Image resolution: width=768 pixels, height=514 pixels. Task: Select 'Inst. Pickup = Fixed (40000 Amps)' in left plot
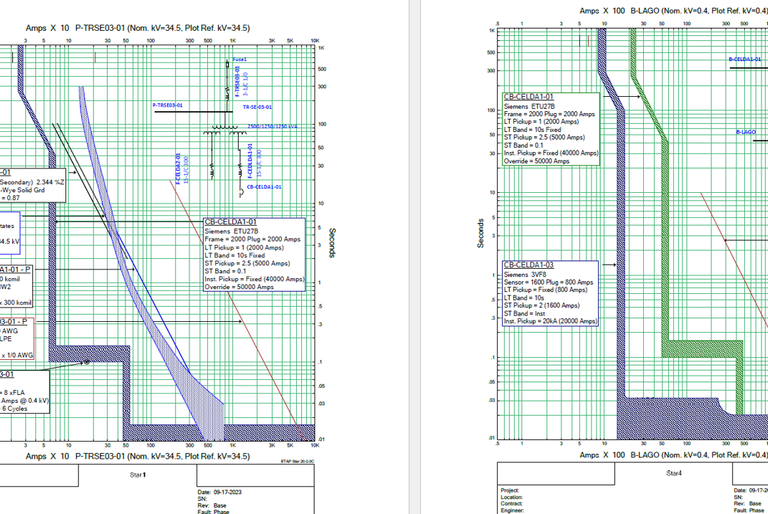[x=254, y=279]
